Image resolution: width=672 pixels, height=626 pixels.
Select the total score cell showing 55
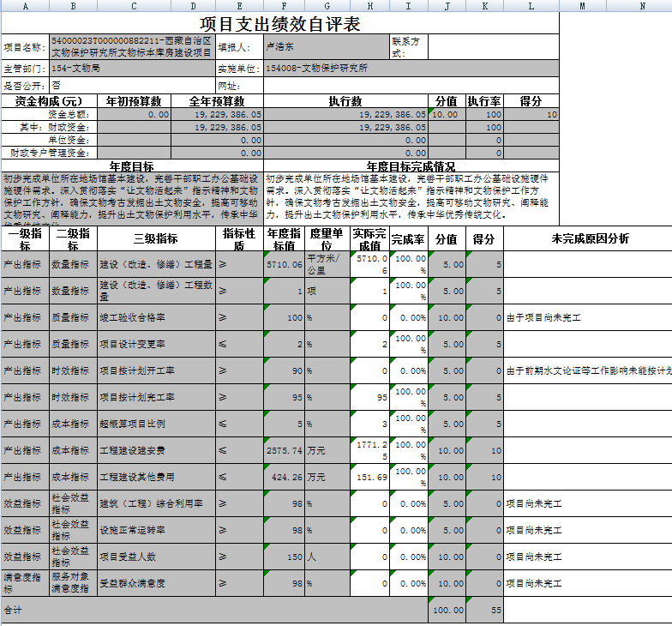(484, 610)
